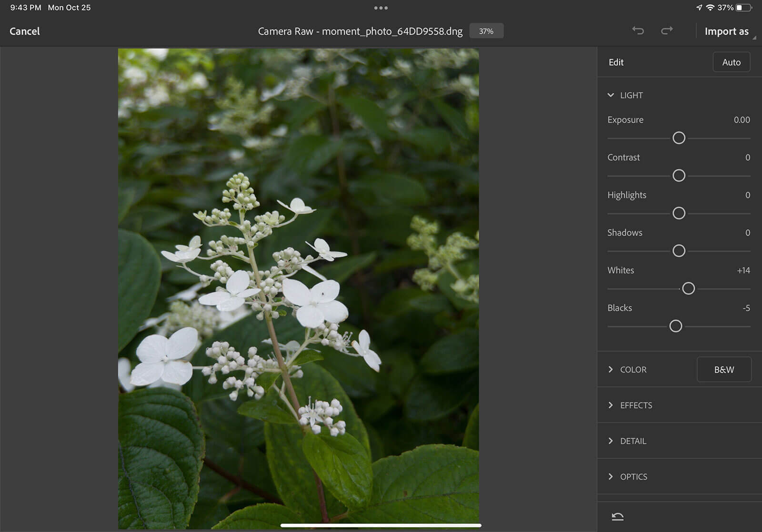This screenshot has height=532, width=762.
Task: Tap the three-dot multitasking icon
Action: (x=381, y=8)
